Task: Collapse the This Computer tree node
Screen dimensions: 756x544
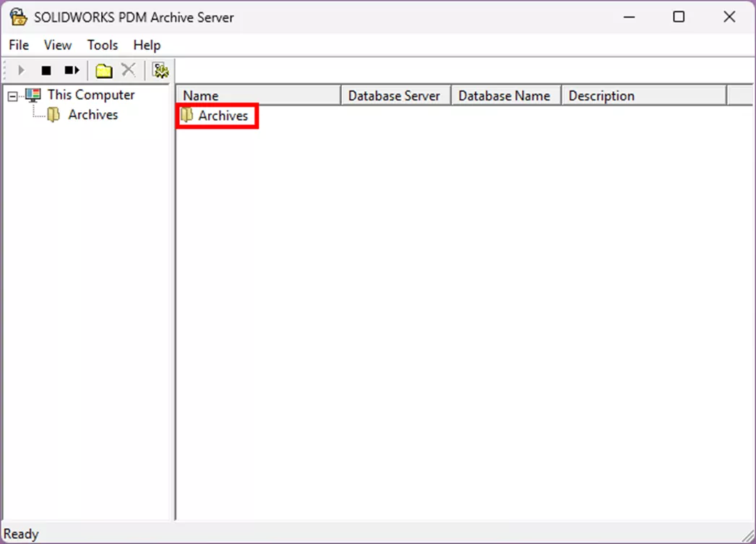Action: pyautogui.click(x=12, y=96)
